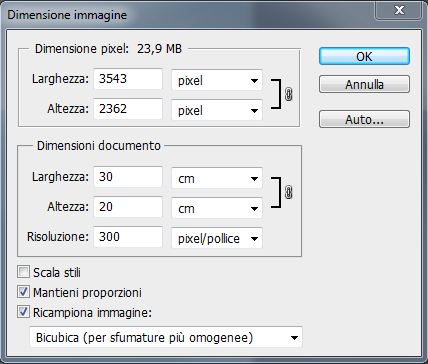The width and height of the screenshot is (428, 364).
Task: Click the Annulla button
Action: click(364, 84)
